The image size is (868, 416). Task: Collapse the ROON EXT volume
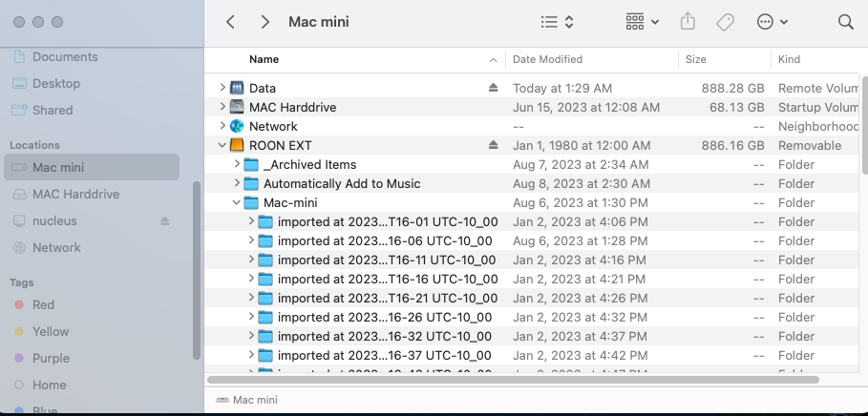point(222,145)
